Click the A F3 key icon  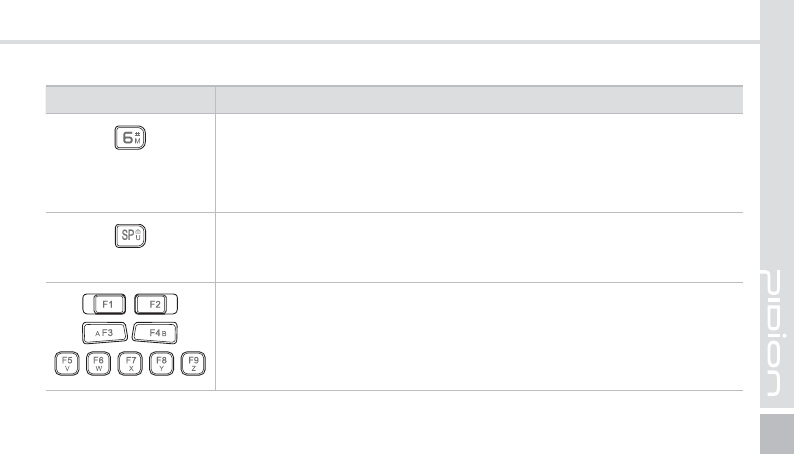click(105, 333)
